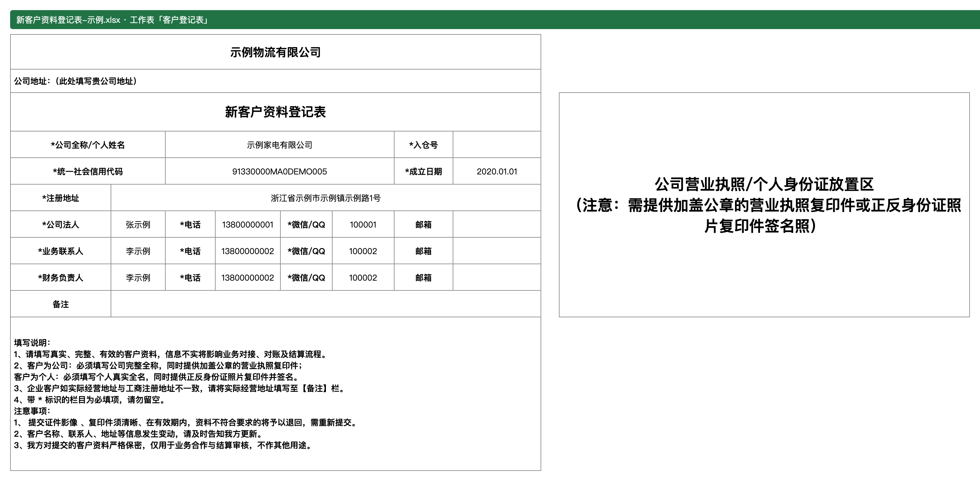Select the cell 示例家电有限公司
This screenshot has height=481, width=980.
click(280, 145)
